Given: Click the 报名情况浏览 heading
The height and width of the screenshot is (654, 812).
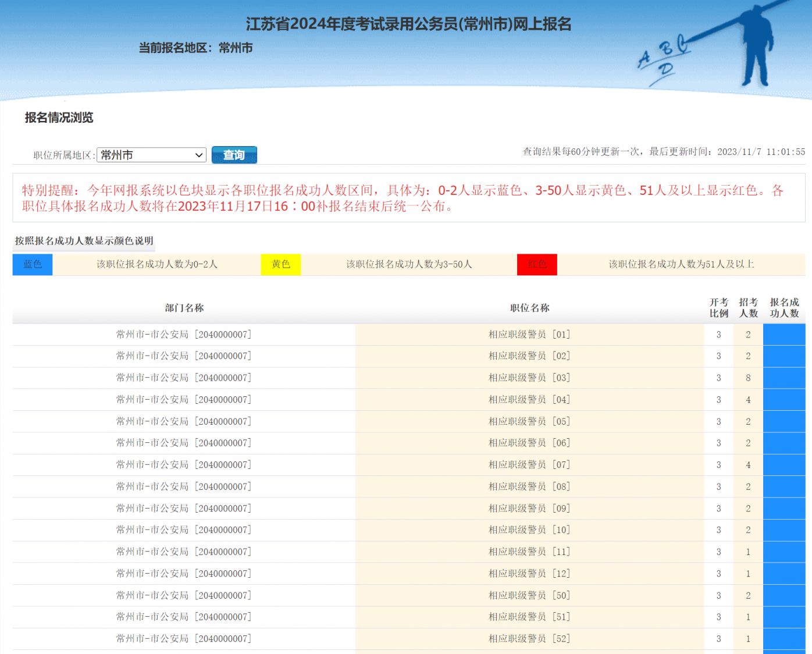Looking at the screenshot, I should coord(59,118).
